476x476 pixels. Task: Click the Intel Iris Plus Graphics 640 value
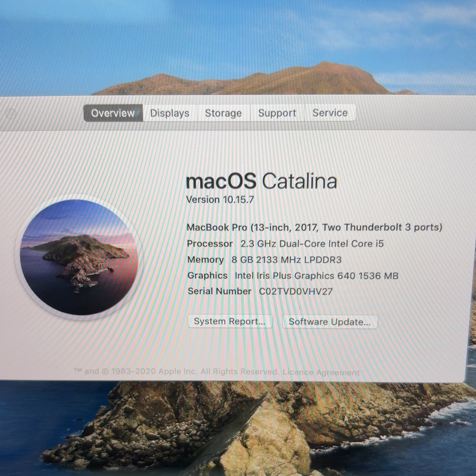[x=317, y=276]
